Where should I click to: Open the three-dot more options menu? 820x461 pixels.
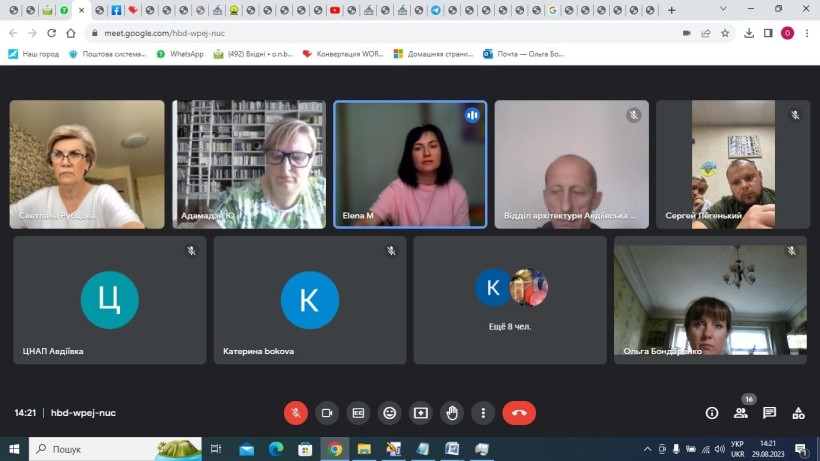click(484, 412)
